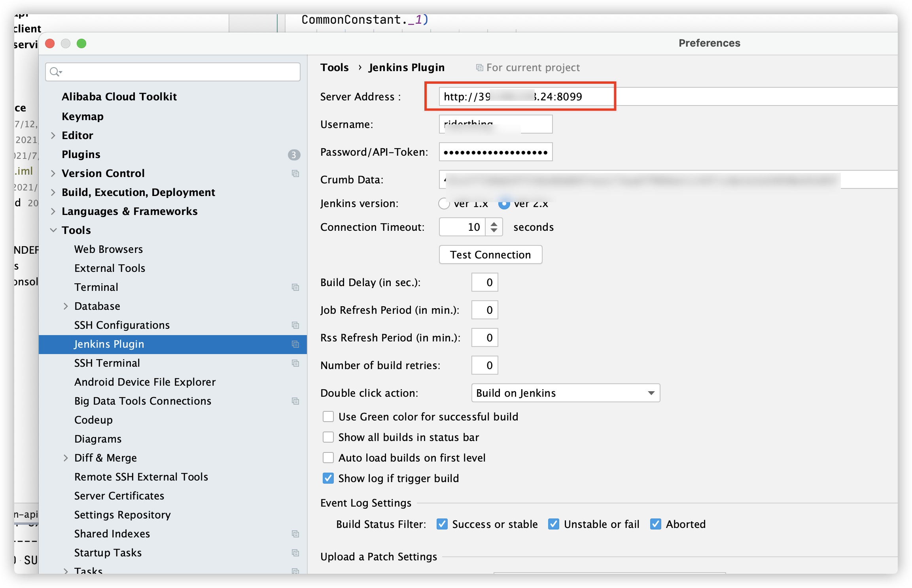Click the search magnifier icon in settings

(x=55, y=72)
